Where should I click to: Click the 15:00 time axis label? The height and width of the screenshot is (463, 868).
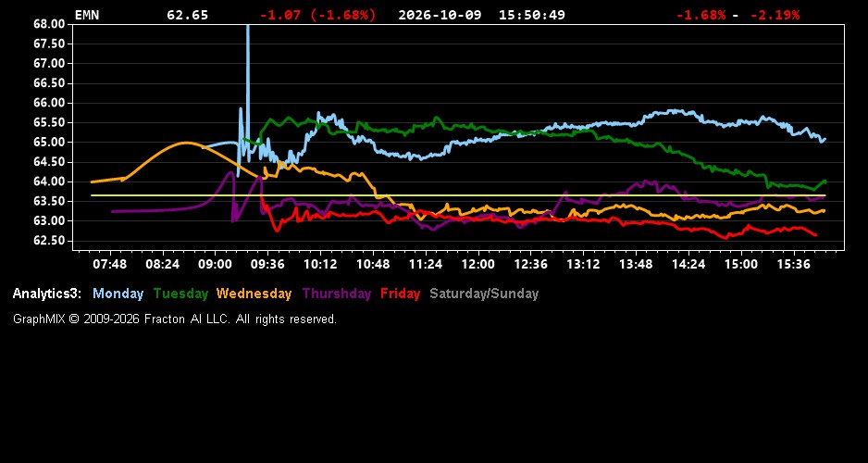(741, 264)
